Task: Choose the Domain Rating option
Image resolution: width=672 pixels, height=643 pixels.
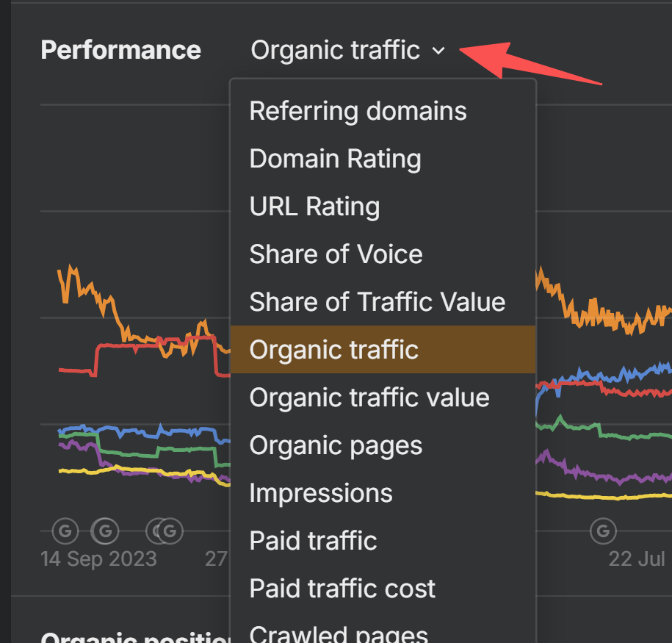Action: [335, 159]
